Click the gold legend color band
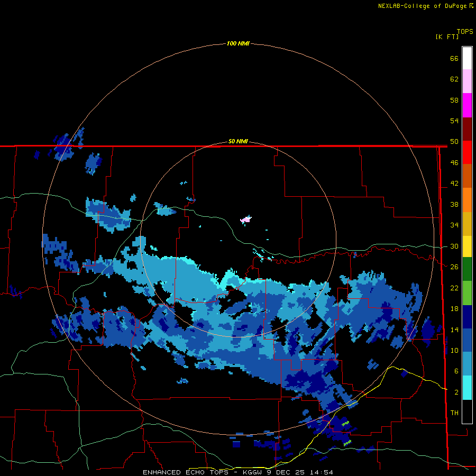The width and height of the screenshot is (476, 476). (x=467, y=224)
